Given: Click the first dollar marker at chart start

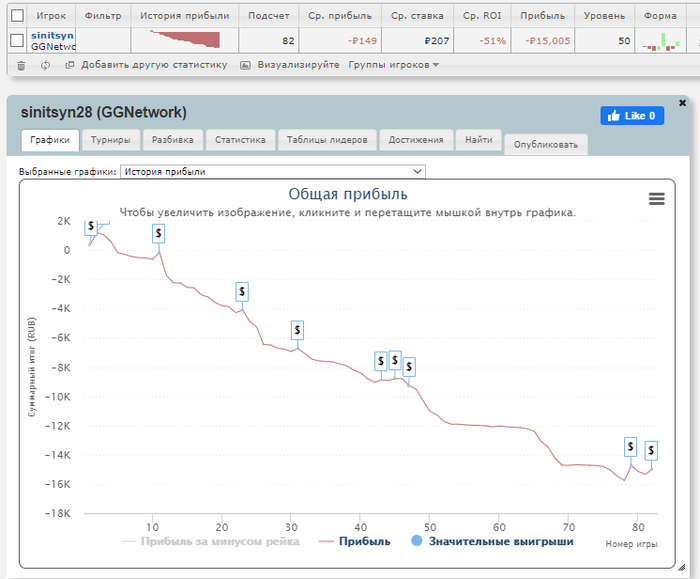Looking at the screenshot, I should [91, 227].
